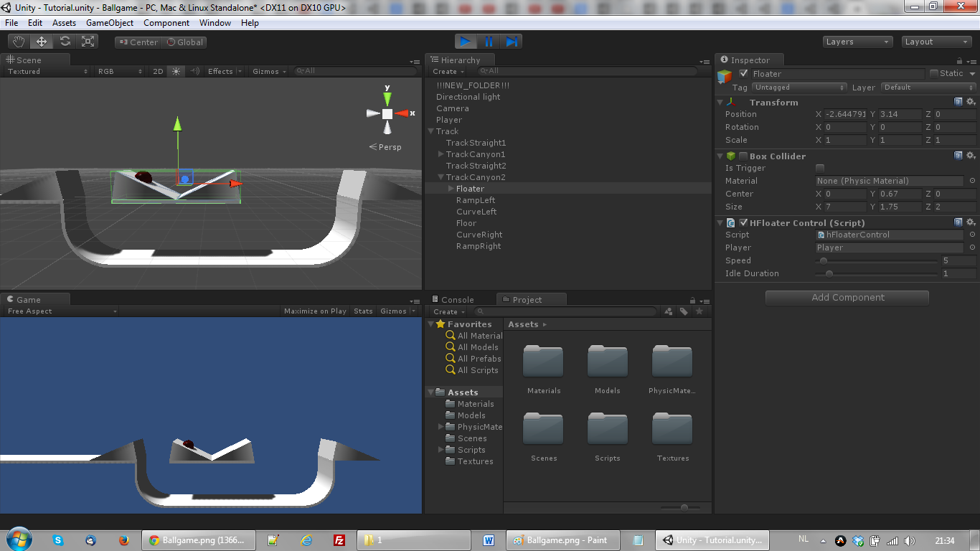
Task: Click the Pause button
Action: [489, 42]
